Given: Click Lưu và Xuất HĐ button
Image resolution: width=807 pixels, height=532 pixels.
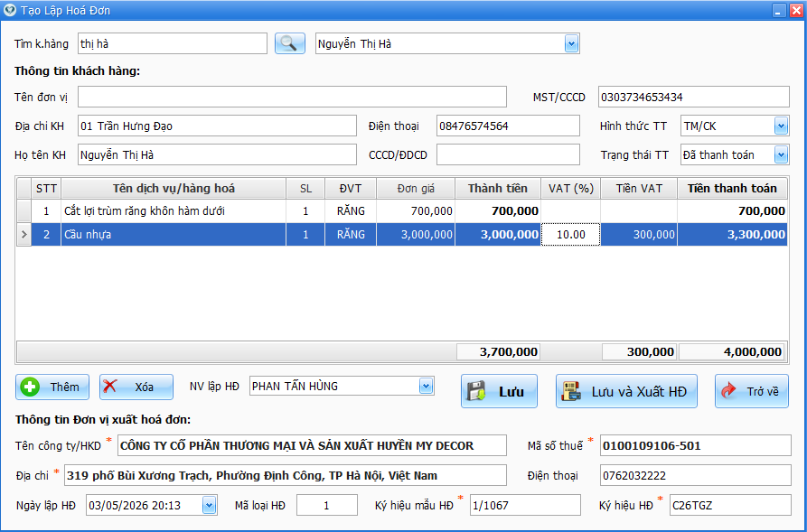Looking at the screenshot, I should pos(626,391).
